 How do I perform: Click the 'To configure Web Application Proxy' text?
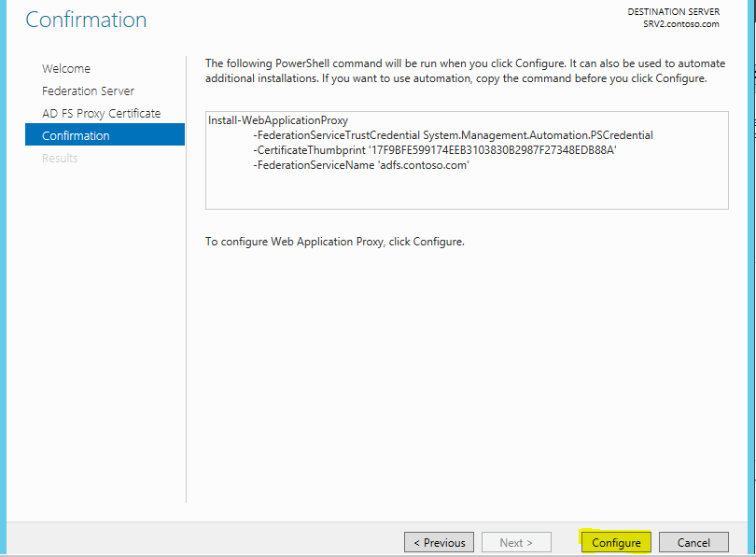(335, 242)
